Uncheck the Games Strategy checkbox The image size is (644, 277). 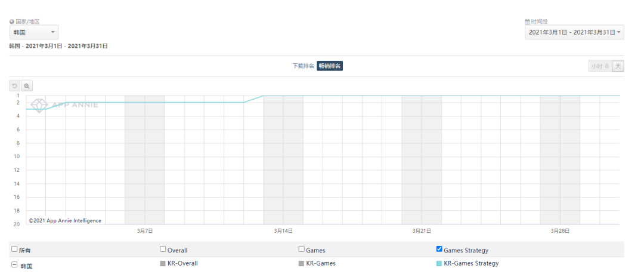[439, 250]
